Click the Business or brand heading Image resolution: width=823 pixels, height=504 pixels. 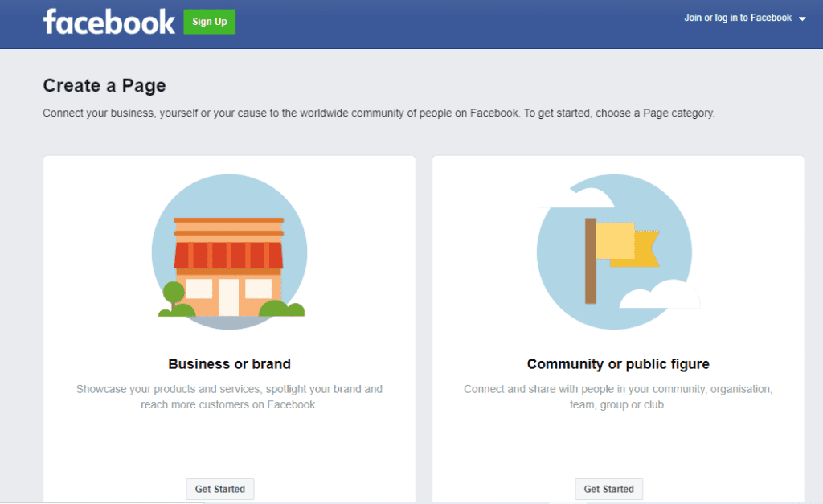(x=229, y=364)
